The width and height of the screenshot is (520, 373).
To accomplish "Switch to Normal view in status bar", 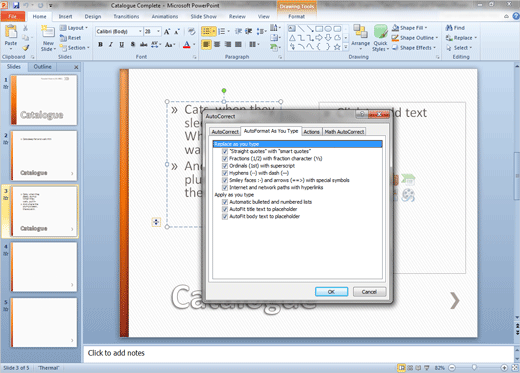I will pyautogui.click(x=402, y=368).
